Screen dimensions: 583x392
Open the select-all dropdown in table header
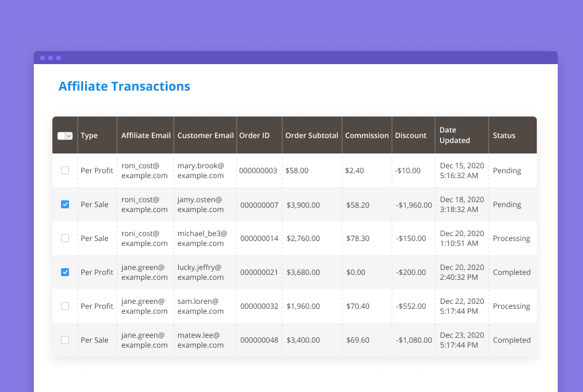[x=68, y=136]
